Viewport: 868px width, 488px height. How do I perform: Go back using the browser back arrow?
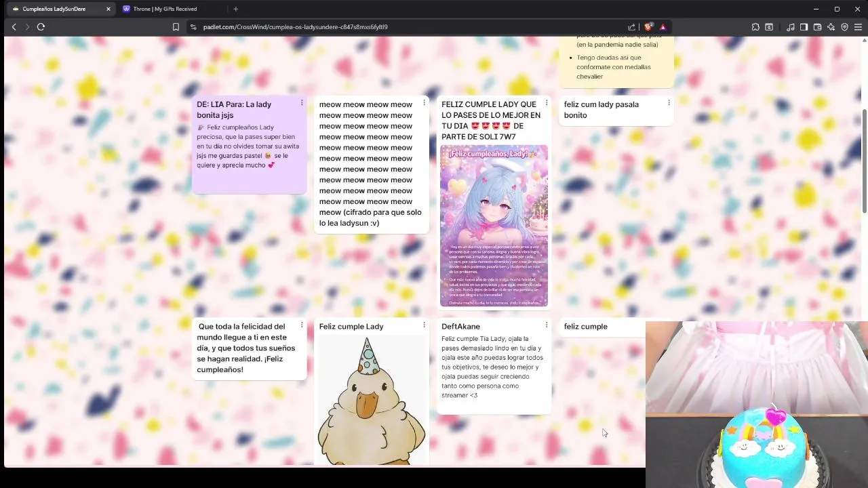click(14, 27)
